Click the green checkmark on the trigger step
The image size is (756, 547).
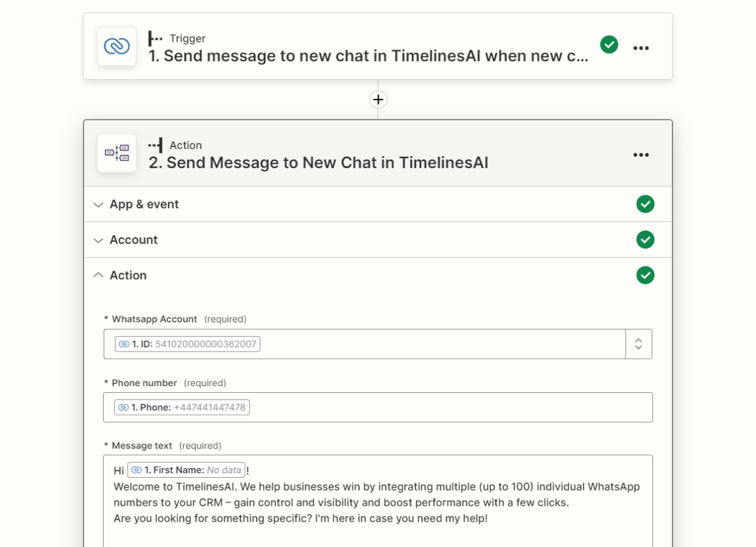(x=609, y=46)
